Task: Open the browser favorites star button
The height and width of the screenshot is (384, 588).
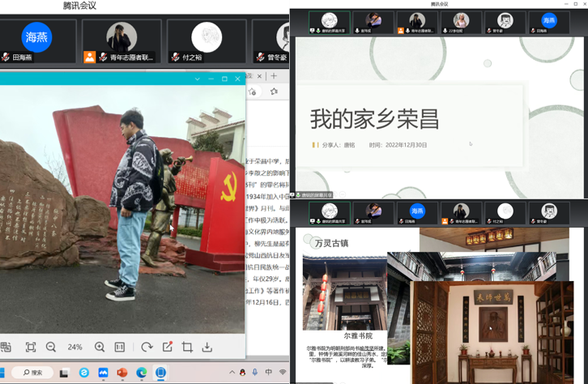Action: [274, 92]
